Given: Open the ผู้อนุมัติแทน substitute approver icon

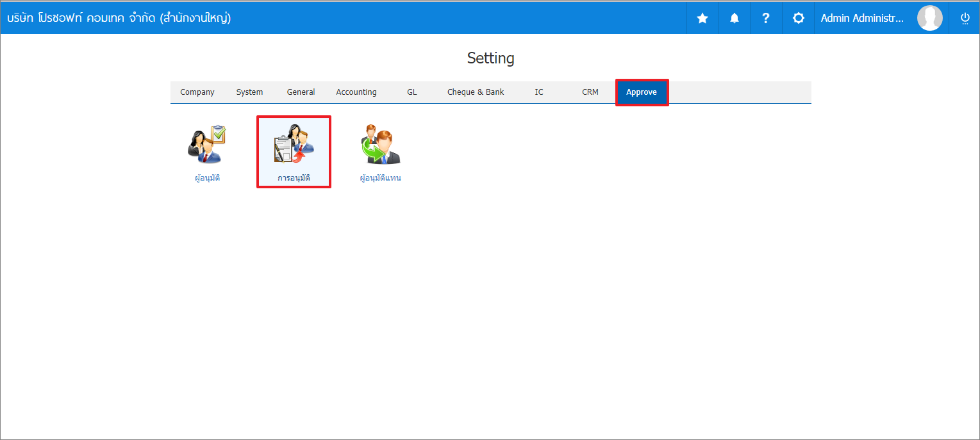Looking at the screenshot, I should [x=380, y=145].
